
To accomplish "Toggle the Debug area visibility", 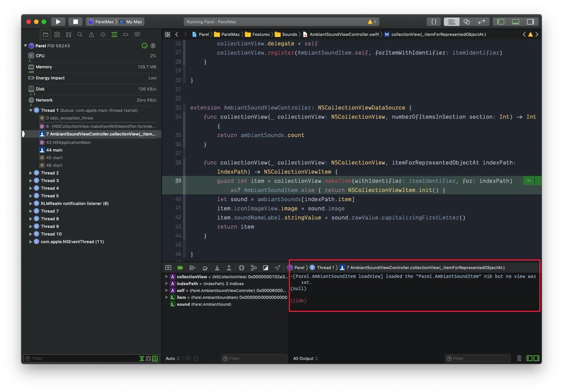I will coord(516,22).
